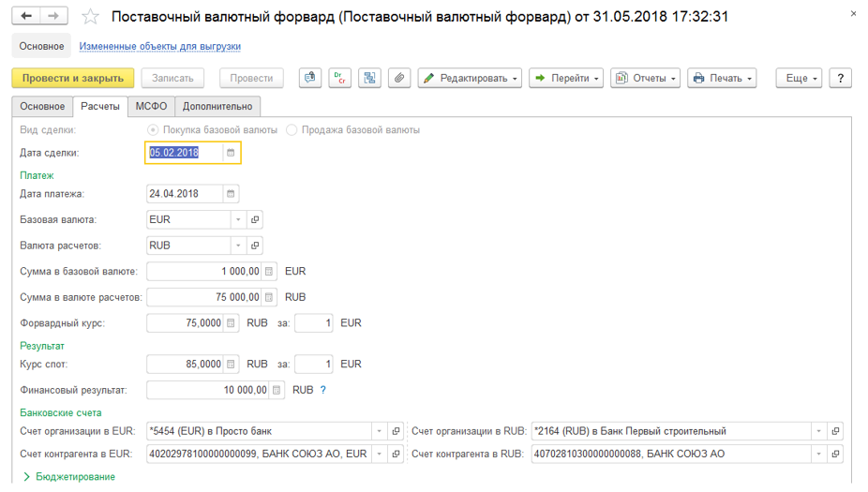Open form of Счет организации в RUB

tap(835, 431)
